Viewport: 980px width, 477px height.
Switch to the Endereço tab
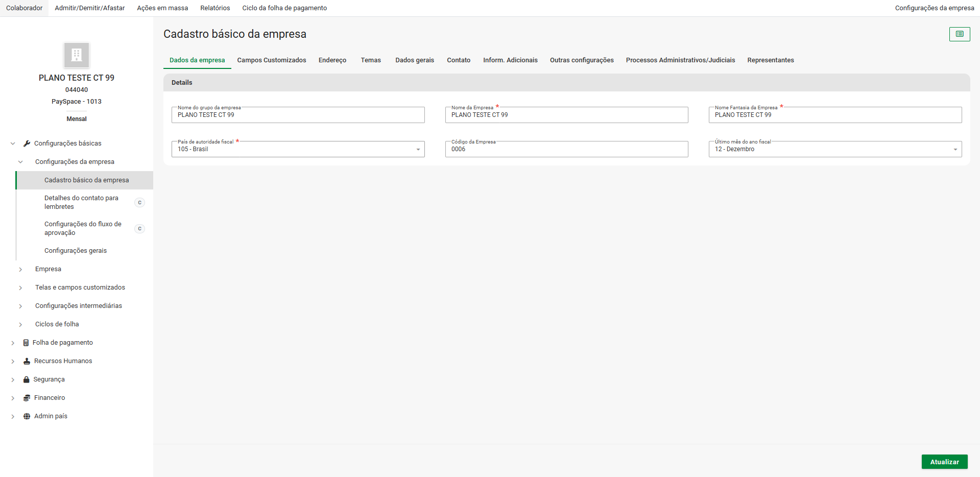(x=332, y=60)
